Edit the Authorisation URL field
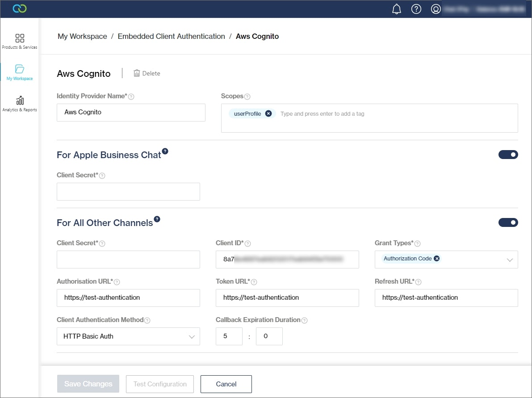This screenshot has height=398, width=532. (128, 298)
